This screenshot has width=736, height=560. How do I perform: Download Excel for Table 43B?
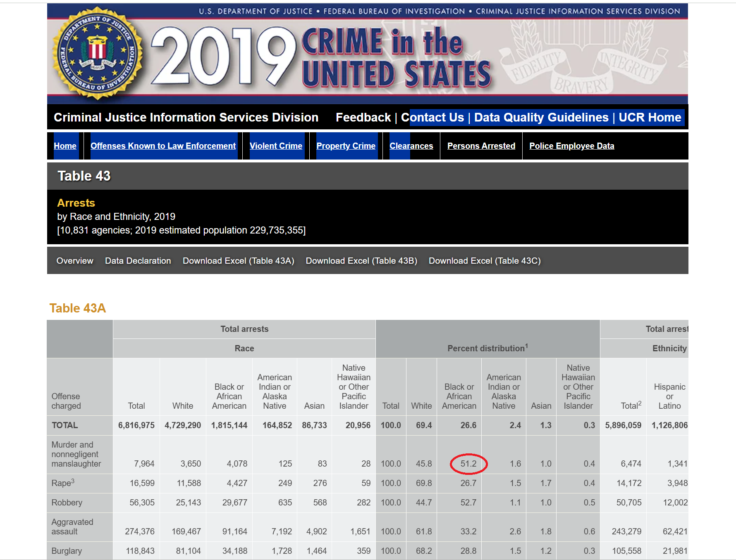click(x=361, y=261)
